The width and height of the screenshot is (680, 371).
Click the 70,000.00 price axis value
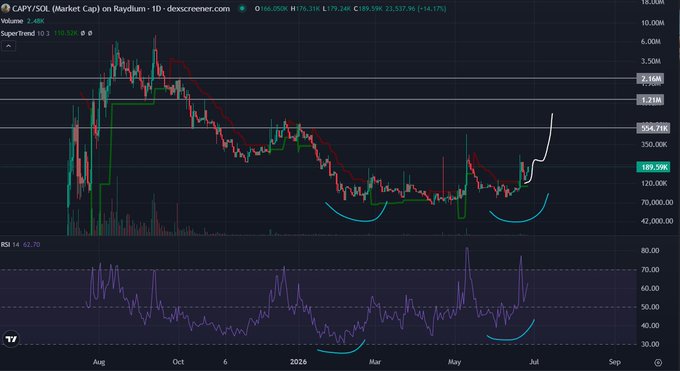point(657,202)
